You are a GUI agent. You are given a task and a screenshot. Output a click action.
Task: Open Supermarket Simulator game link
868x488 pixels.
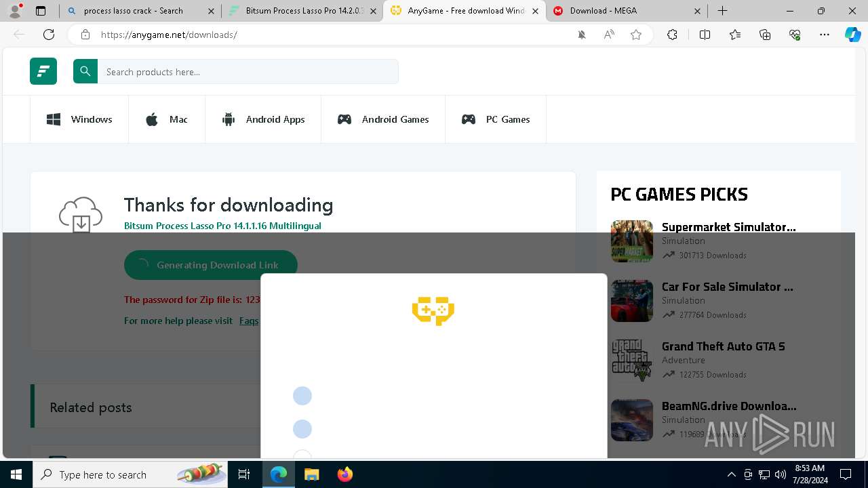click(728, 227)
